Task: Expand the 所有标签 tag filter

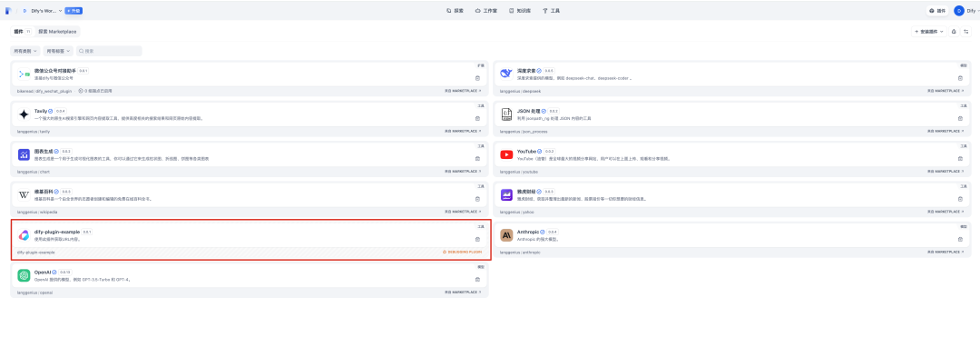Action: tap(58, 51)
